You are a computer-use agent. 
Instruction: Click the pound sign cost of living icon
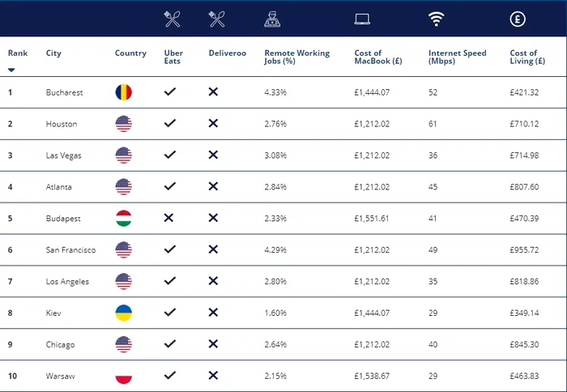tap(517, 19)
